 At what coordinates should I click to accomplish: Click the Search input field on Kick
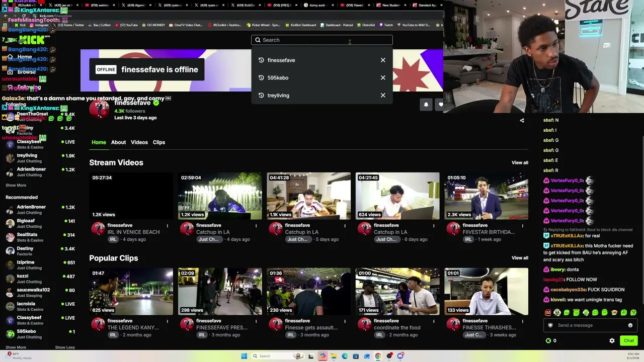322,40
